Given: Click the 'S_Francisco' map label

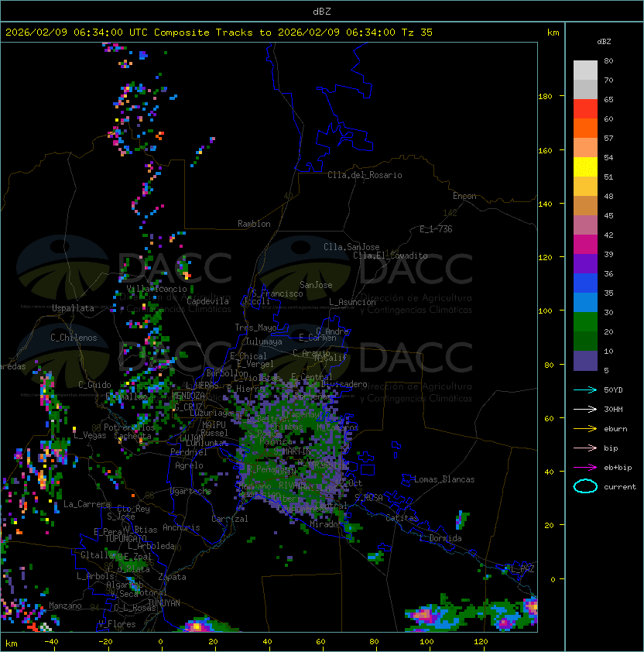Looking at the screenshot, I should (x=277, y=293).
